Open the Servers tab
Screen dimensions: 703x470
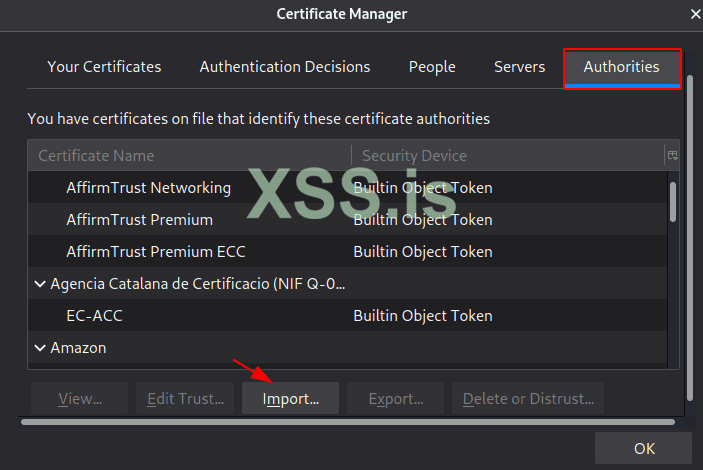click(519, 67)
